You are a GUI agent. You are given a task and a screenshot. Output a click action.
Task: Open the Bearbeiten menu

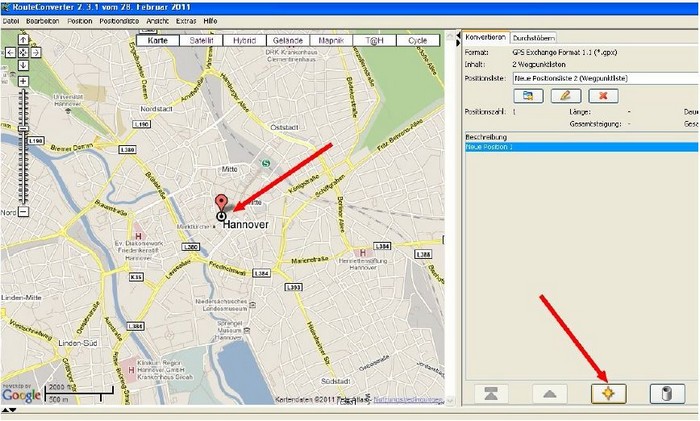click(42, 21)
